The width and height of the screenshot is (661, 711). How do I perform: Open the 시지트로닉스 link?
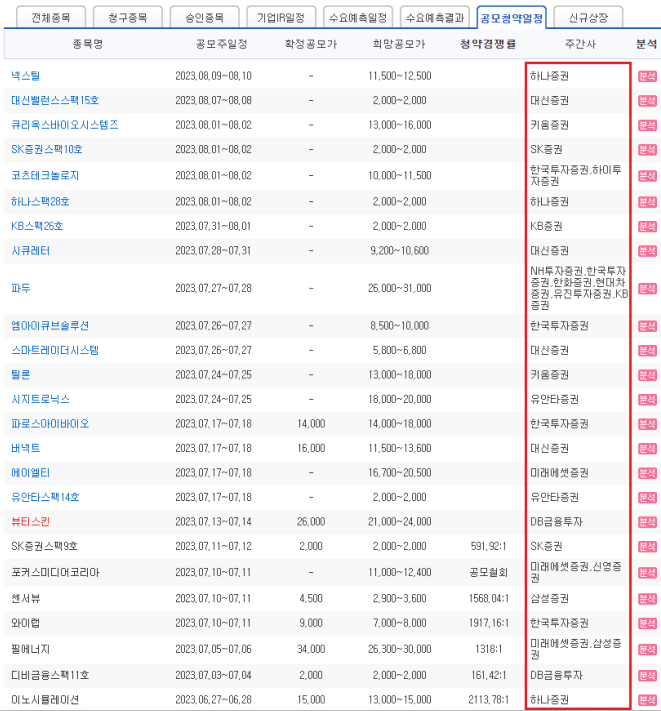(x=40, y=399)
